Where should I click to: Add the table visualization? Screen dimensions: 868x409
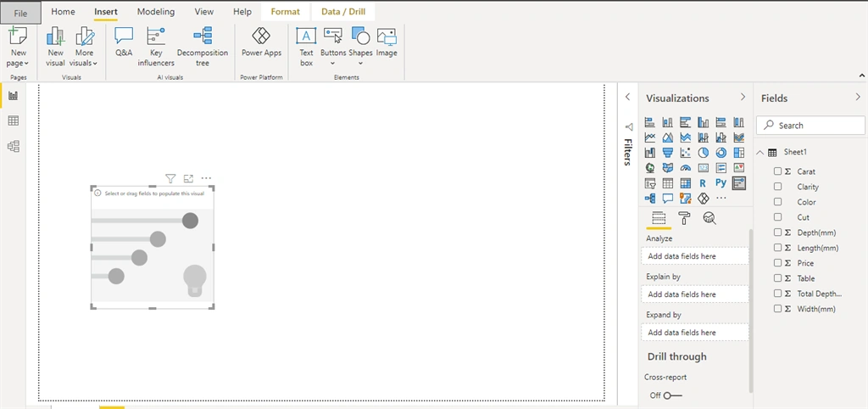[x=668, y=183]
